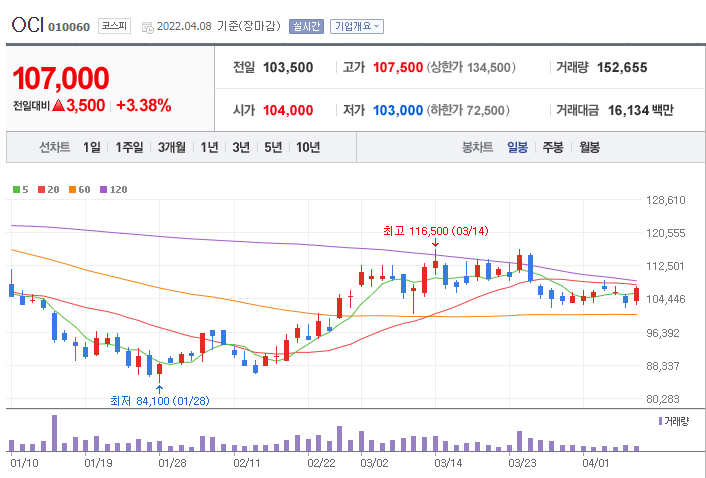This screenshot has width=706, height=478.
Task: Click the 01/19 date axis label
Action: (x=98, y=463)
